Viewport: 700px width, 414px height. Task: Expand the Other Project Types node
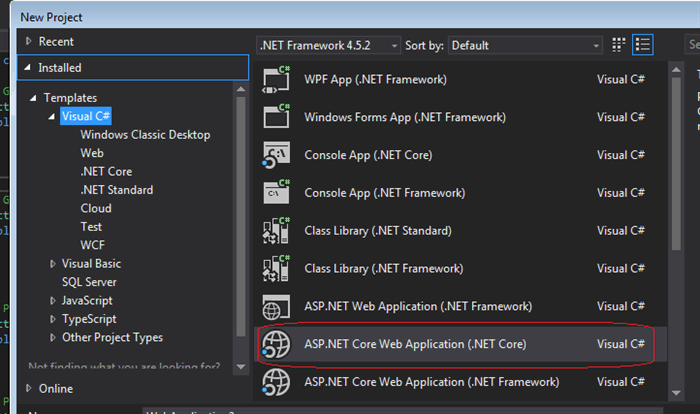tap(53, 337)
